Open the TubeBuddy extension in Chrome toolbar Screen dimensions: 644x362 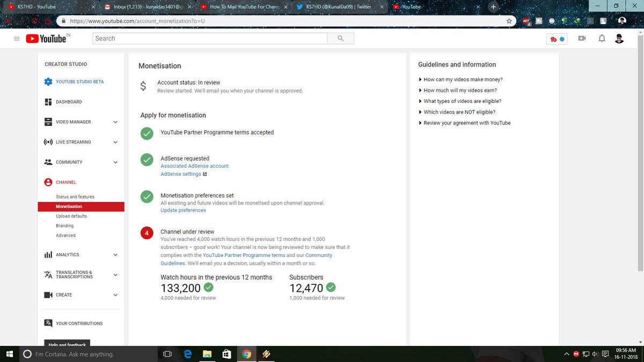point(539,21)
